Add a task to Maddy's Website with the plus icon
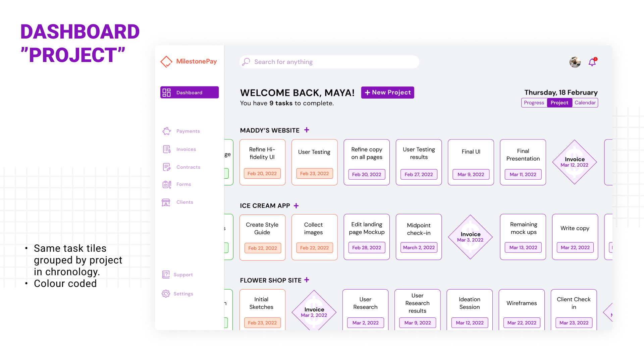Image resolution: width=644 pixels, height=362 pixels. [307, 130]
